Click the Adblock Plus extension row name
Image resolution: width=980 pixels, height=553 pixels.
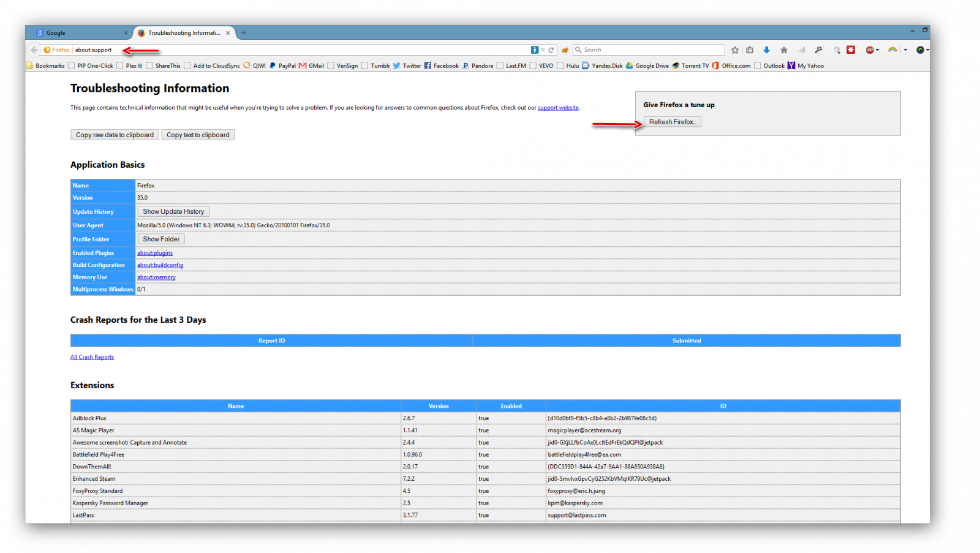(89, 418)
